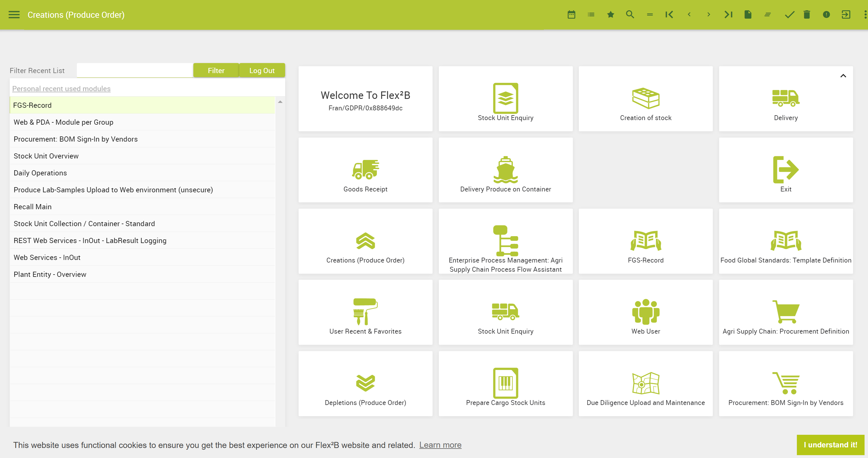Open Enterprise Process Management tile
This screenshot has width=868, height=458.
[505, 241]
